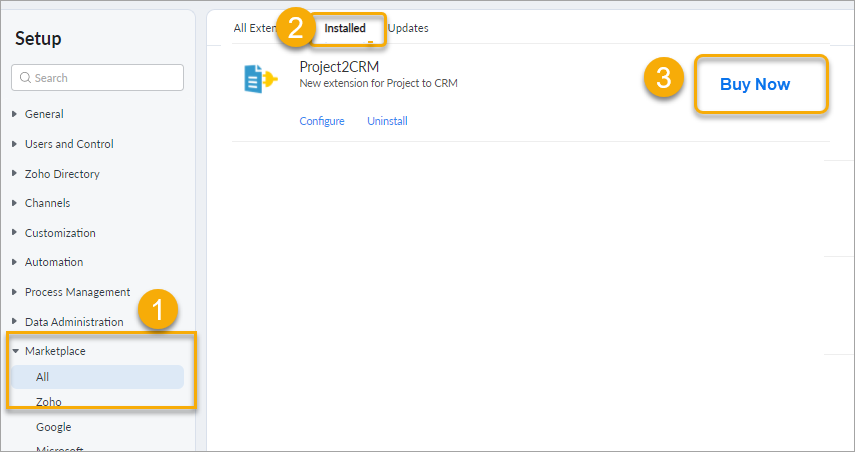This screenshot has height=452, width=855.
Task: Click the Buy Now button
Action: click(x=755, y=85)
